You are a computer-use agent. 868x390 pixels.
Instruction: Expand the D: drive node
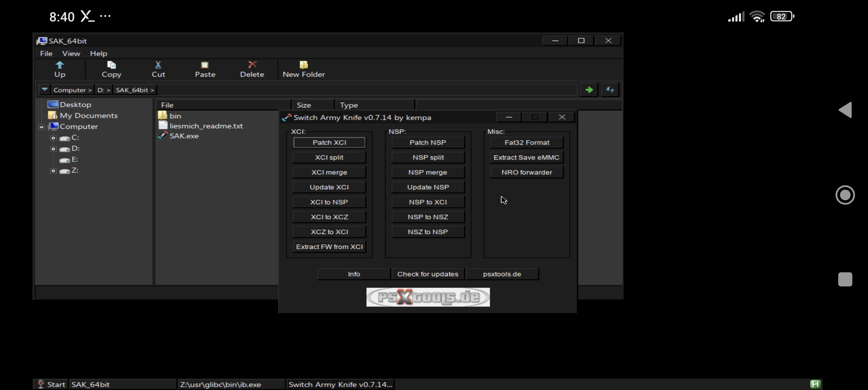tap(53, 149)
